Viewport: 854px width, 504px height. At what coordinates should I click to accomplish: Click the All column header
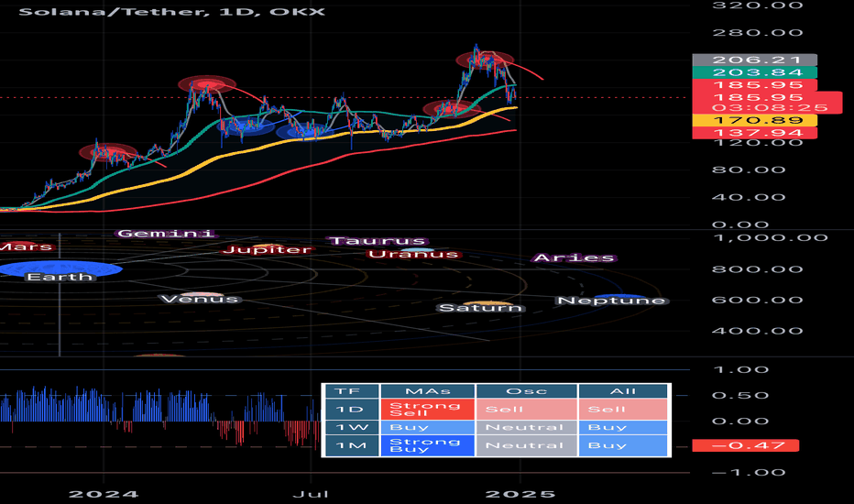coord(623,391)
